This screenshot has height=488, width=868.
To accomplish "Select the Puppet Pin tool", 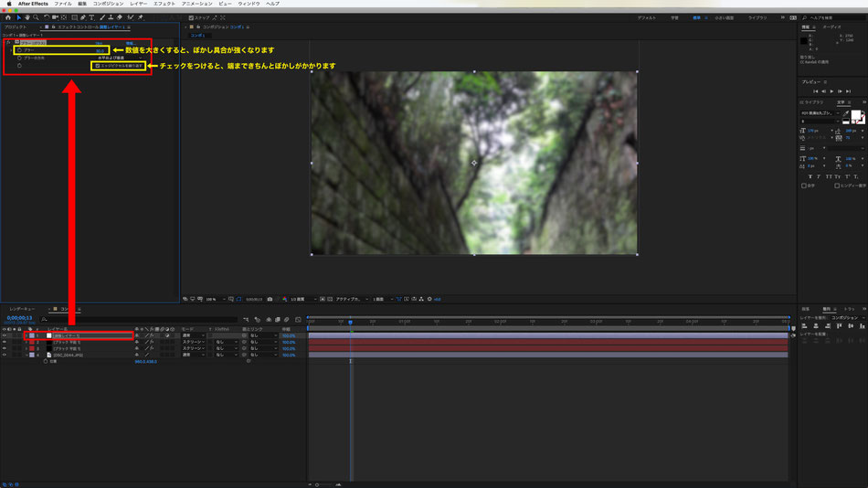I will point(141,17).
